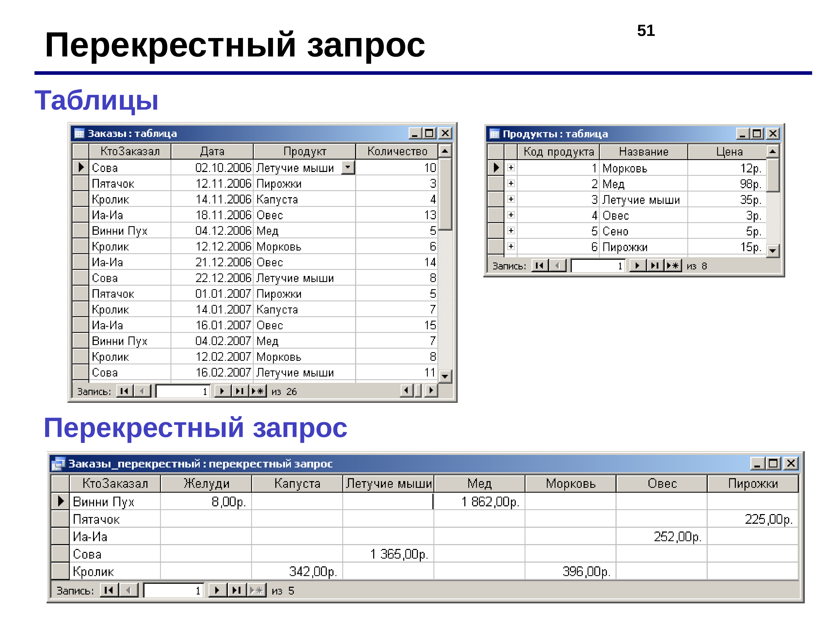The height and width of the screenshot is (630, 840).
Task: Expand subdatasheet for product Пирожки
Action: [511, 247]
